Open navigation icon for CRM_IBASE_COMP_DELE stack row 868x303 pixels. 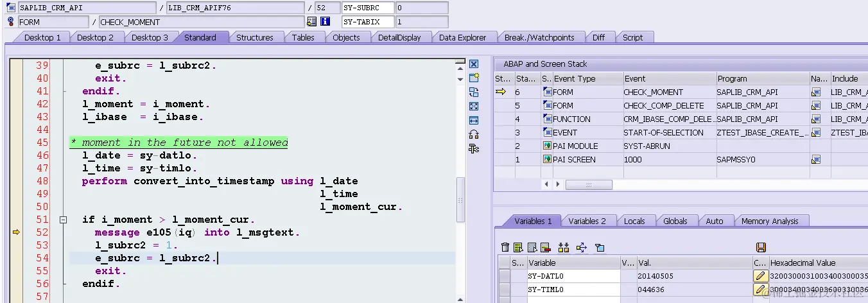(x=816, y=119)
